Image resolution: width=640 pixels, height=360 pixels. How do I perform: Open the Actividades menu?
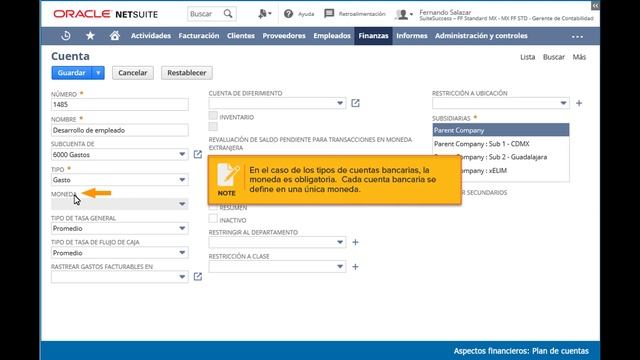pyautogui.click(x=151, y=36)
